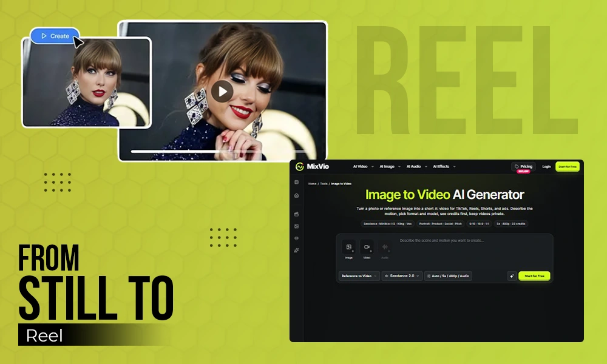Open the Reference to Video dropdown
This screenshot has width=607, height=364.
pyautogui.click(x=359, y=276)
